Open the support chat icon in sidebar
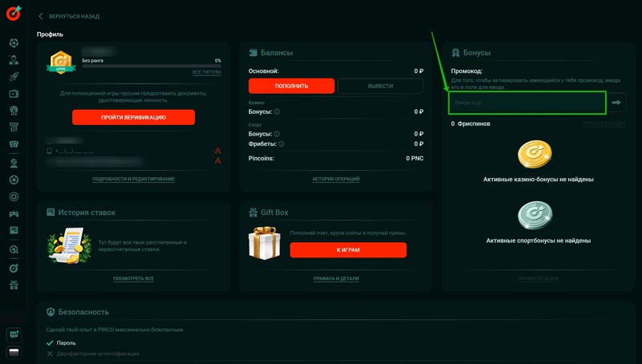Viewport: 642px width, 364px height. tap(14, 334)
